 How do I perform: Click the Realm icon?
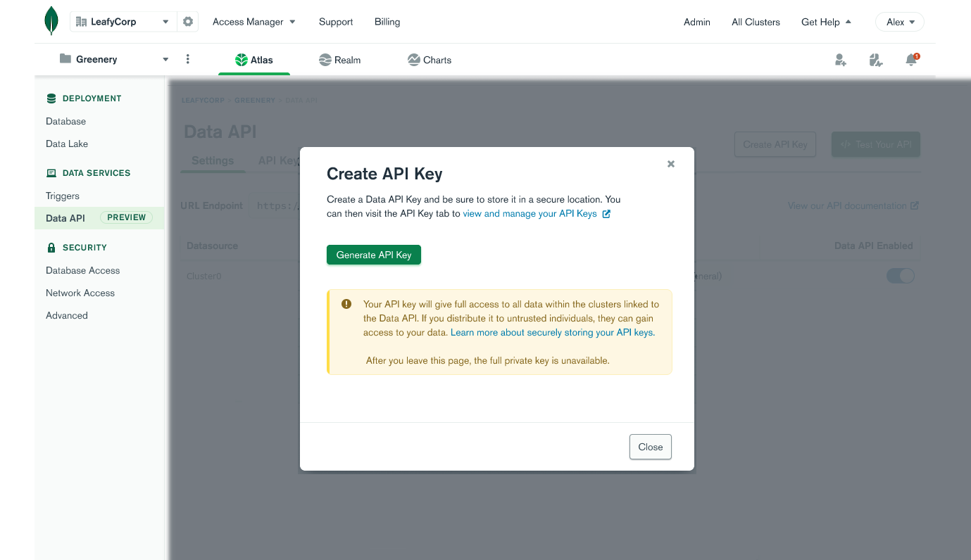[x=325, y=60]
